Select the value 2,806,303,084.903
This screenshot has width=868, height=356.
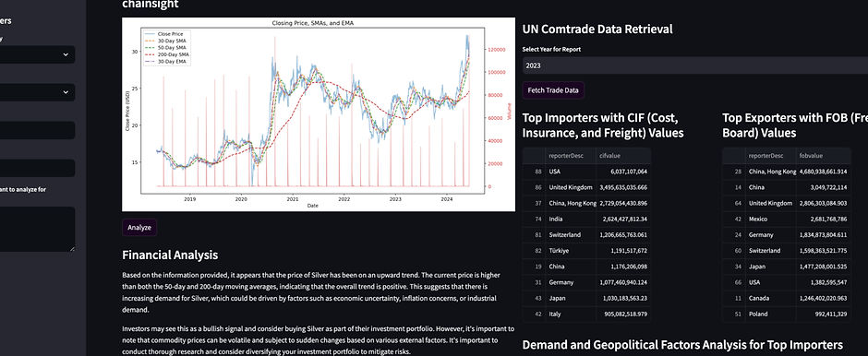point(823,203)
